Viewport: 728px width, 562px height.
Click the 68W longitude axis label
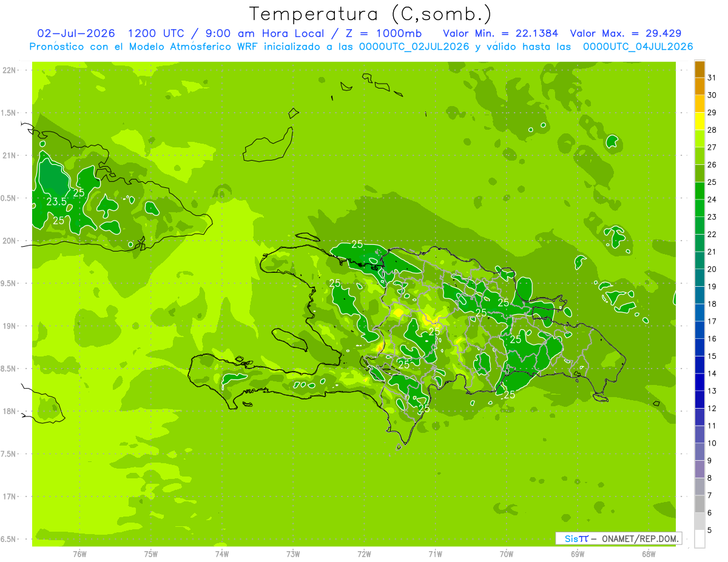coord(649,554)
